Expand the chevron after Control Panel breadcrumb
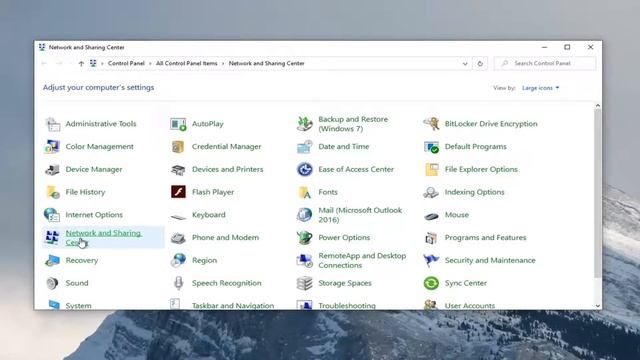 (150, 64)
